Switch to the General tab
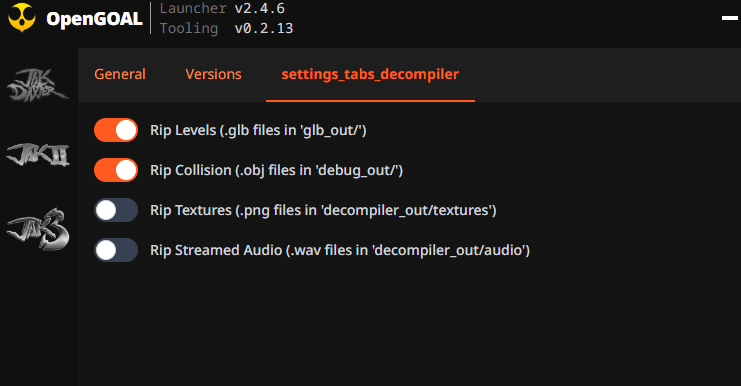 (x=120, y=74)
